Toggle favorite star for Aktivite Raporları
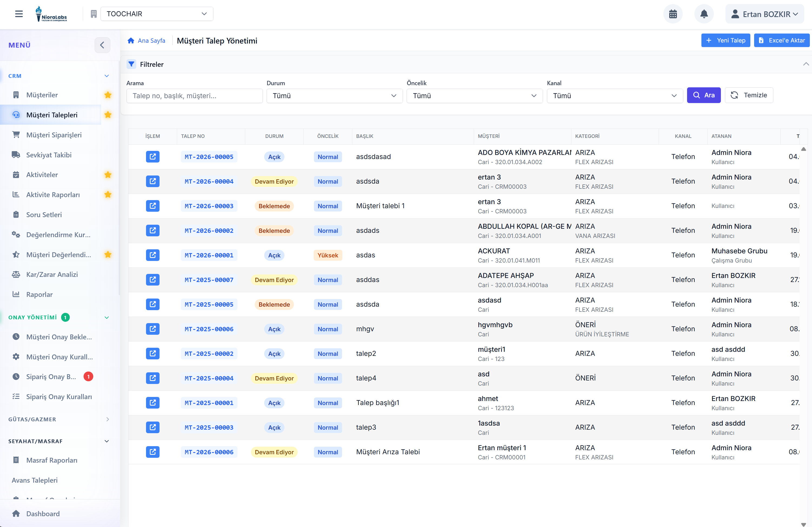 (x=108, y=194)
